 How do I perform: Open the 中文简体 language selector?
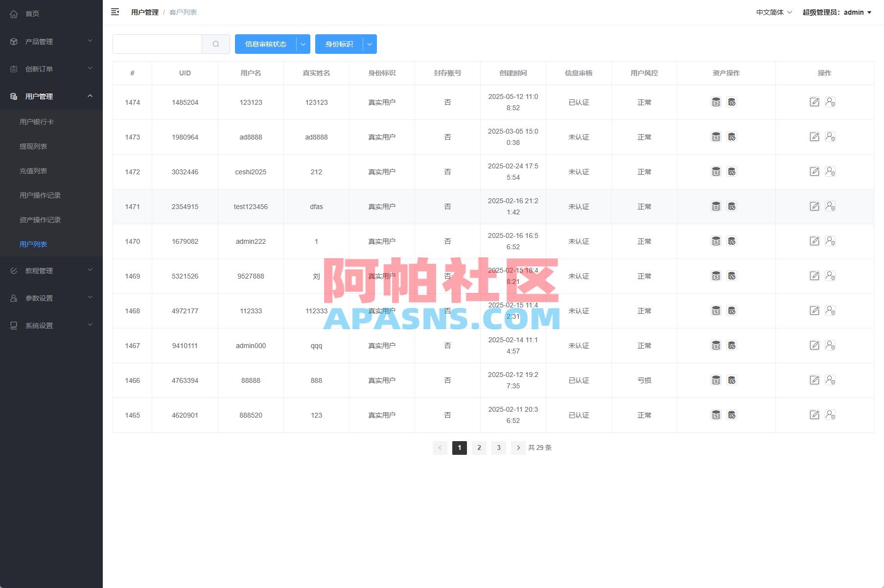[772, 12]
